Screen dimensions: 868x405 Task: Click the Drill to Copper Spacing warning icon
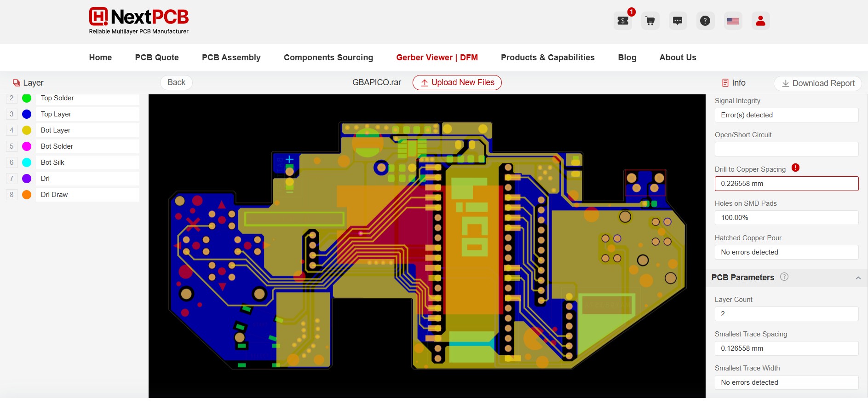[795, 168]
